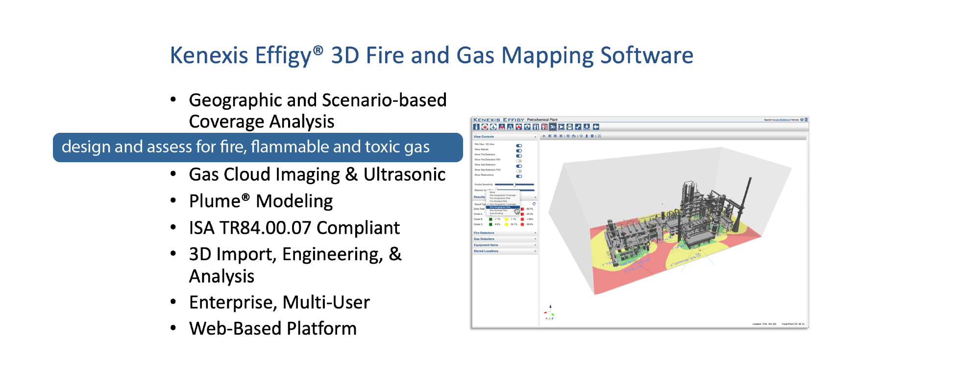Expand the Equipment Items section
Screen dimensions: 980x392
[x=505, y=245]
